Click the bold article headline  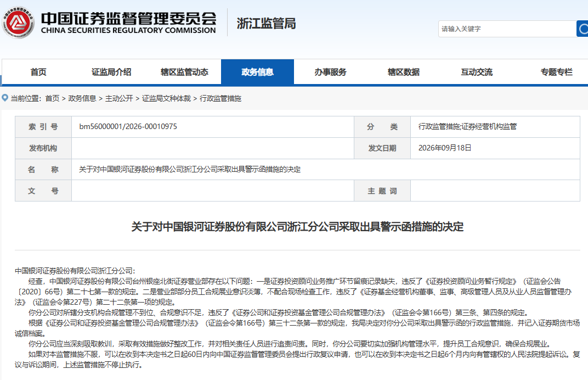pos(297,227)
